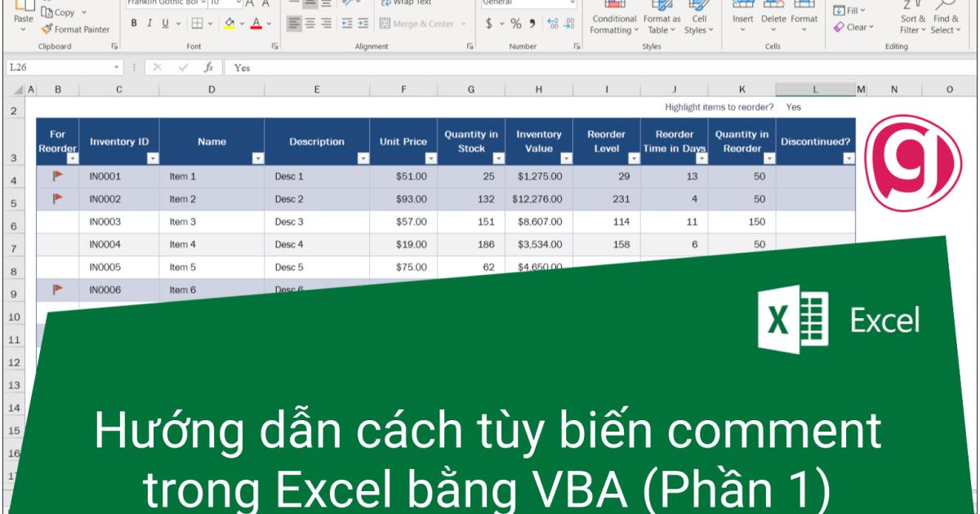Open the Font Color dropdown arrow

coord(269,24)
